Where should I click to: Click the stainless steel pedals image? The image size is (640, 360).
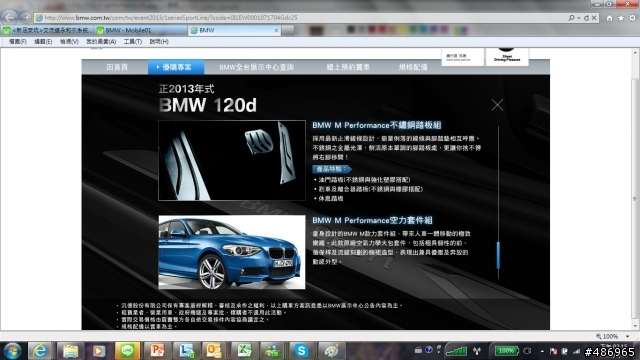232,160
